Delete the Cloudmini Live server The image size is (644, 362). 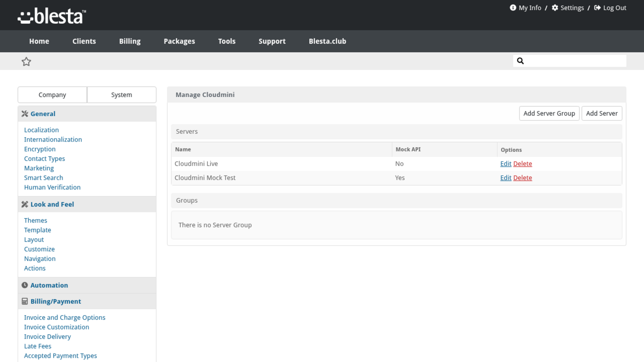point(523,164)
